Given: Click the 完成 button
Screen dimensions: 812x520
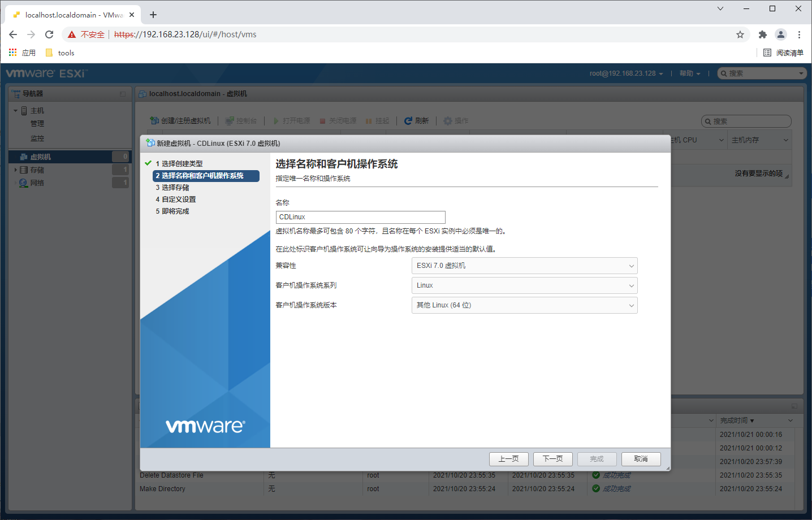Looking at the screenshot, I should [597, 459].
